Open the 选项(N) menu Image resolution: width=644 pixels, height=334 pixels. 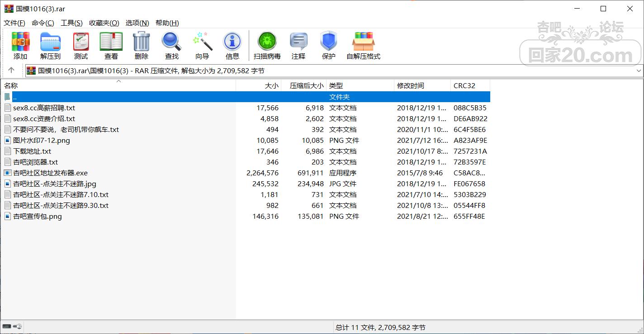click(x=137, y=23)
